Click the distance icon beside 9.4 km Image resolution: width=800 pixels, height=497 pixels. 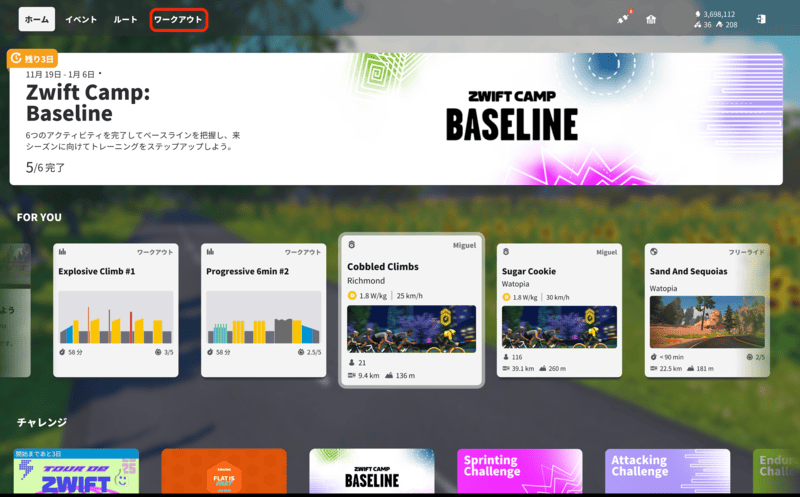[352, 376]
